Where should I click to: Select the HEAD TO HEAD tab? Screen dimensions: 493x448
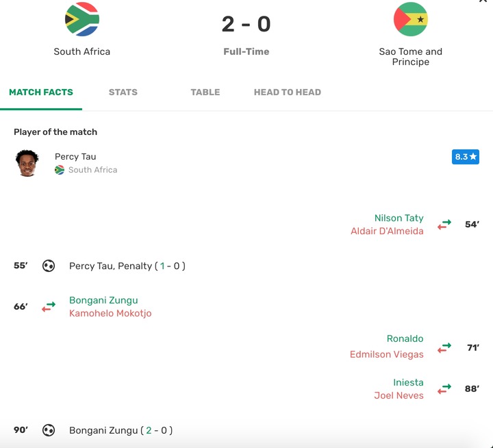(x=288, y=92)
